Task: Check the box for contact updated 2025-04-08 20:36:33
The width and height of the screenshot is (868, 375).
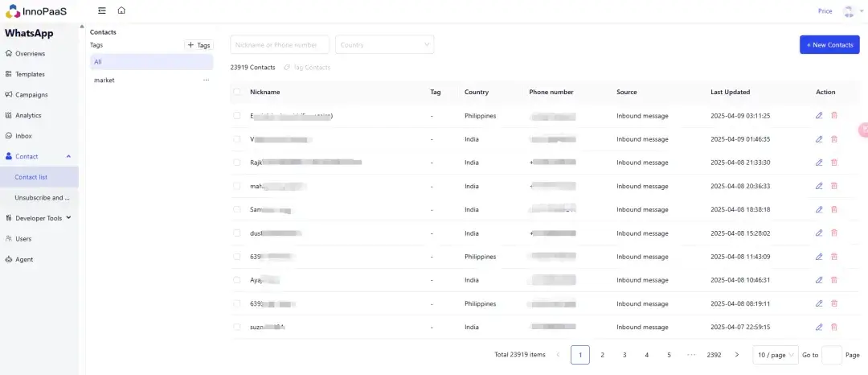Action: (x=237, y=186)
